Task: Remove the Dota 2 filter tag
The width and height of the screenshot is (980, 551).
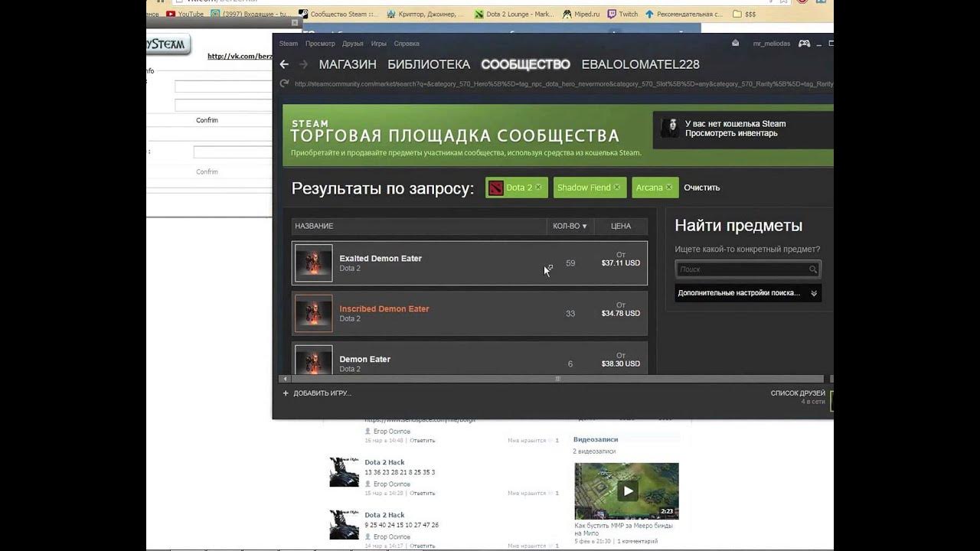Action: click(x=538, y=187)
